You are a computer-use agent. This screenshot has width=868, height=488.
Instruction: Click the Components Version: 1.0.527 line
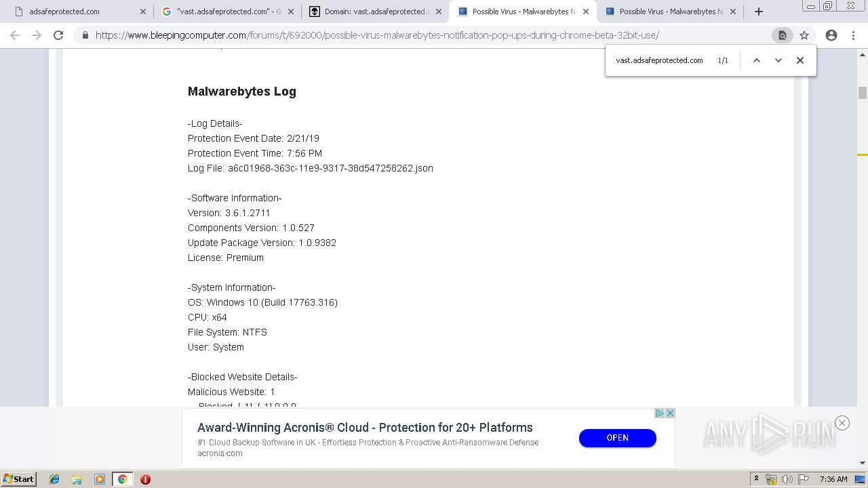251,228
